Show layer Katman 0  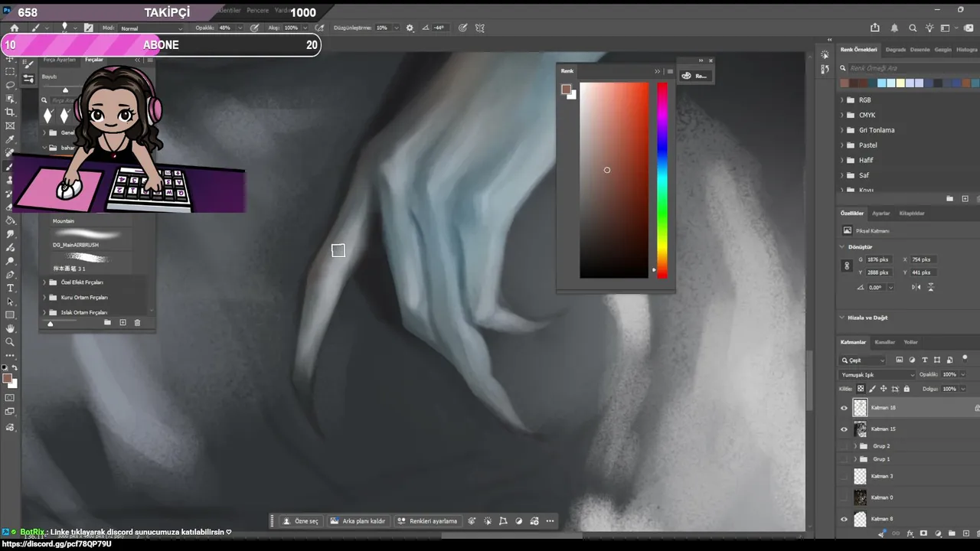tap(844, 497)
